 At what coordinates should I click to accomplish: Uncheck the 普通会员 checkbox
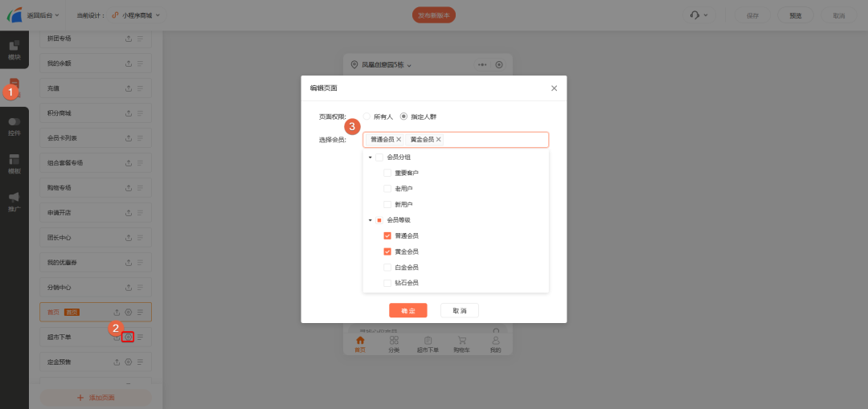coord(387,235)
